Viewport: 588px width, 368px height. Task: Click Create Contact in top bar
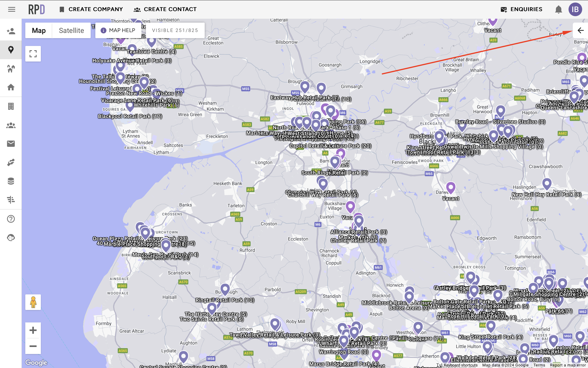165,9
